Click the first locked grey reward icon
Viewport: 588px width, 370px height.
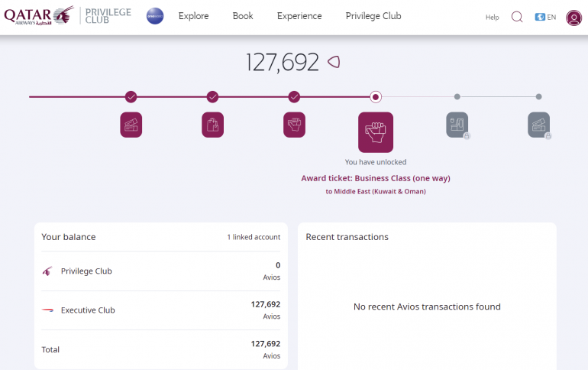[457, 125]
